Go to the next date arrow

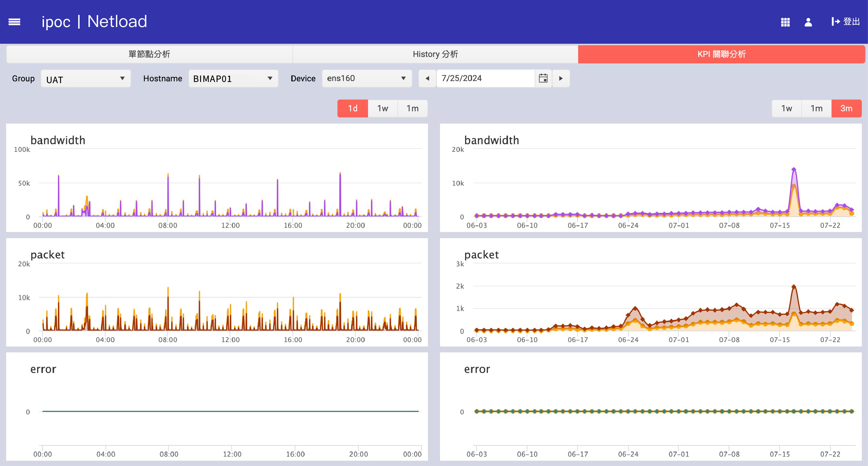[x=561, y=78]
